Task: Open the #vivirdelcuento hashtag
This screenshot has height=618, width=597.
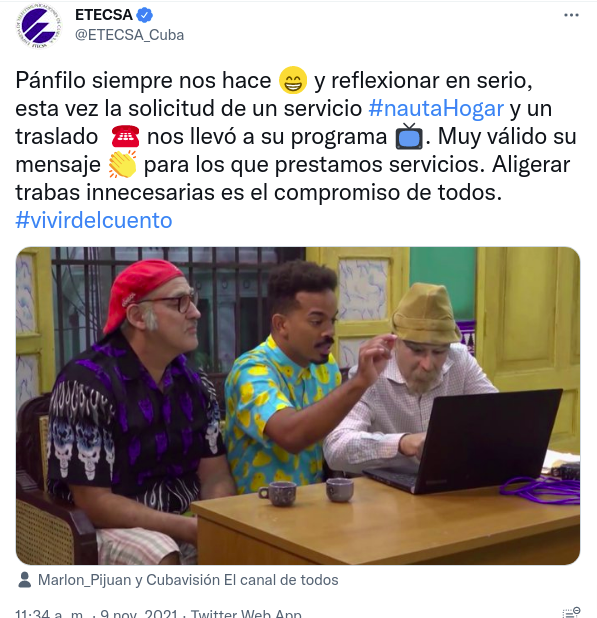Action: [94, 220]
